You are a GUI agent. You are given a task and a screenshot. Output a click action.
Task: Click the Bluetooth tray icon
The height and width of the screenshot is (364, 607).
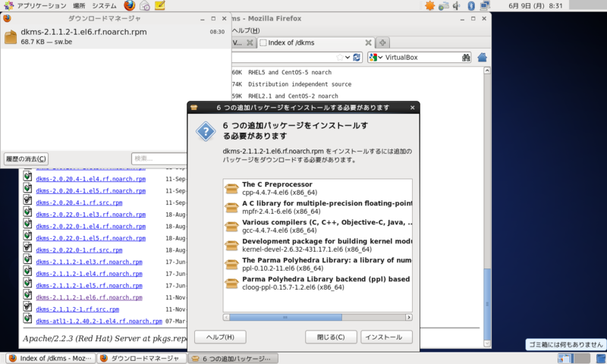[x=471, y=5]
